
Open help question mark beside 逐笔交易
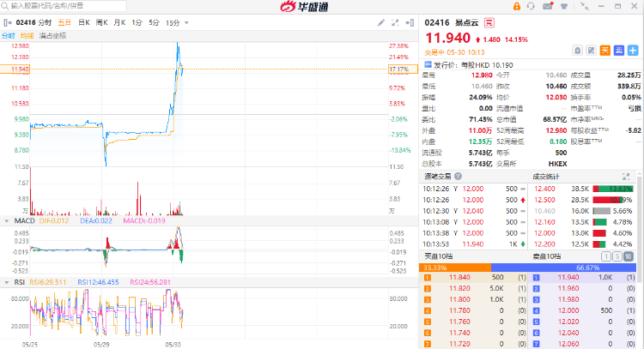tap(458, 177)
